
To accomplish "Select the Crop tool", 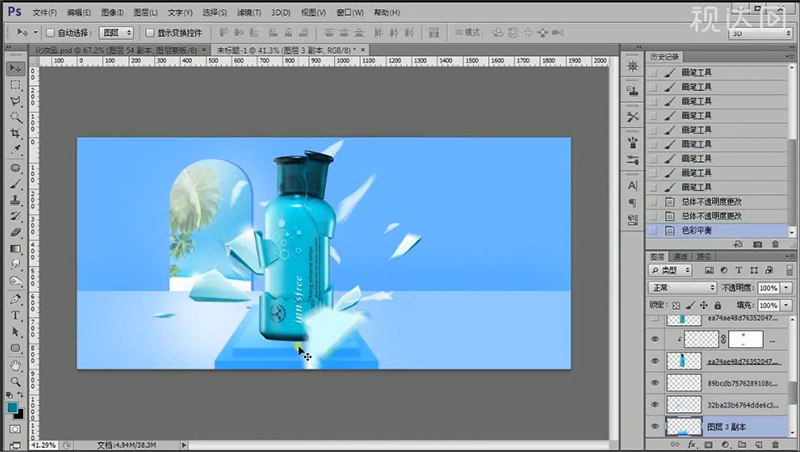I will [x=15, y=134].
